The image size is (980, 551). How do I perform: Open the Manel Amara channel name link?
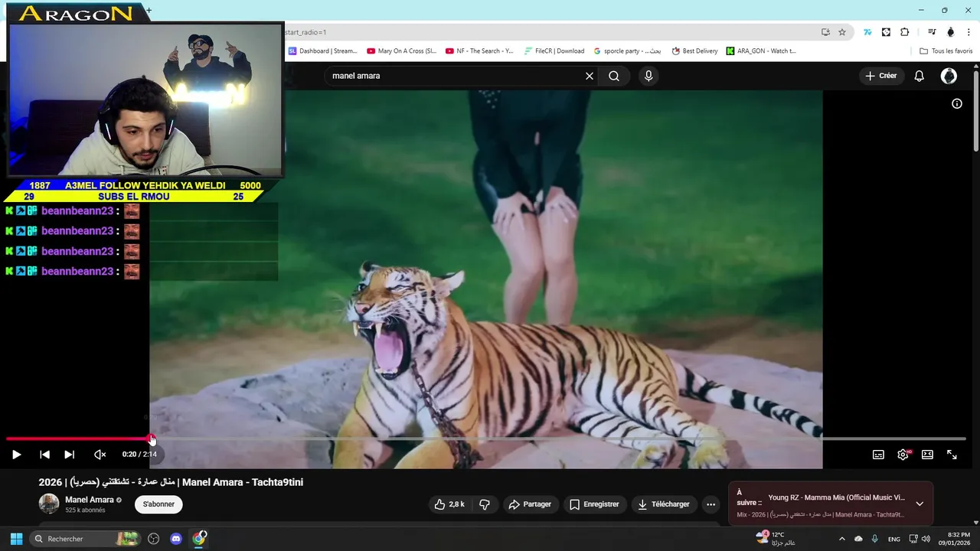90,500
